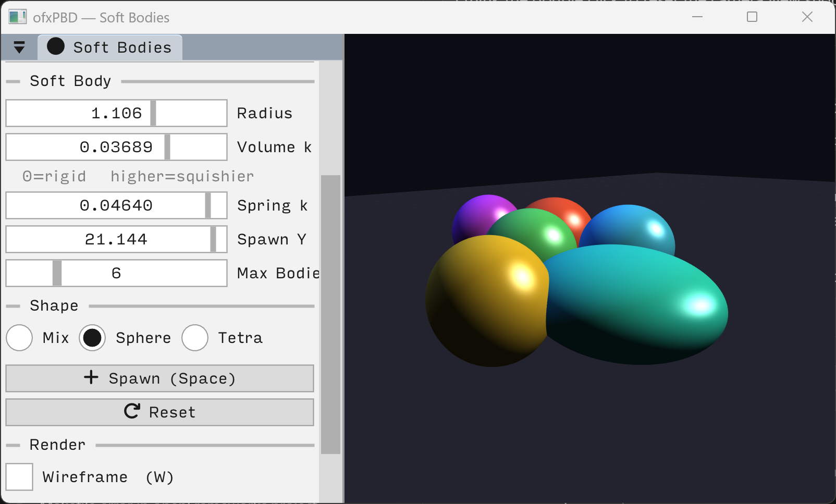Click the '0=rigid' hint text
Image resolution: width=836 pixels, height=504 pixels.
(54, 176)
